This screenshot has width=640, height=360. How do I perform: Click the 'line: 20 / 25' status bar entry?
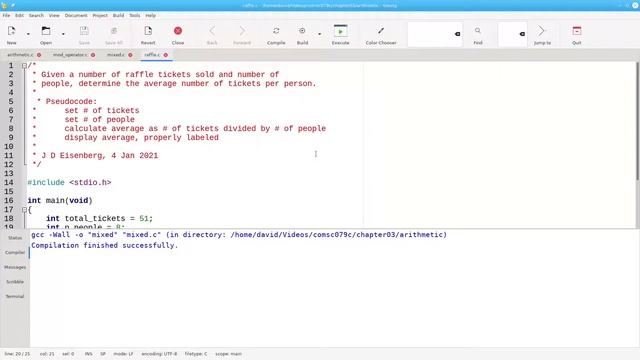coord(17,354)
